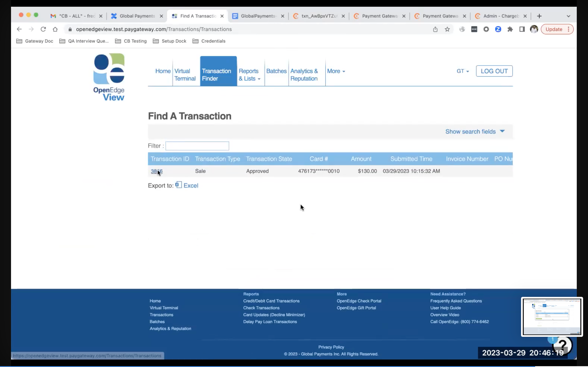Open the More dropdown menu
The image size is (588, 367).
pos(336,71)
